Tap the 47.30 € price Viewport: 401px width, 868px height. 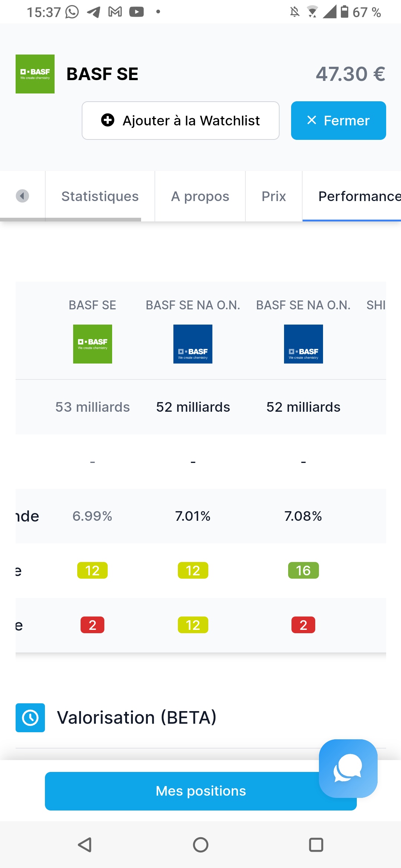coord(351,74)
